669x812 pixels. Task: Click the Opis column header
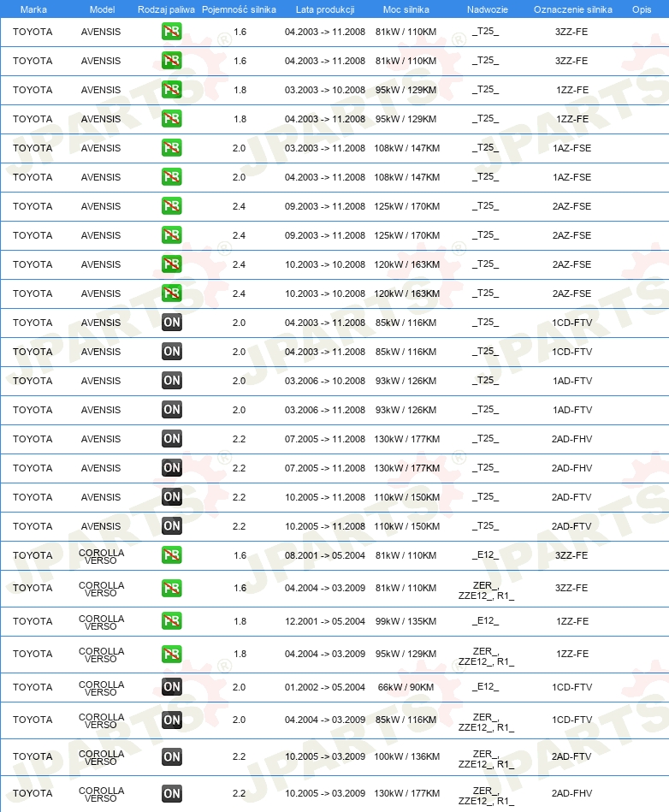coord(642,9)
